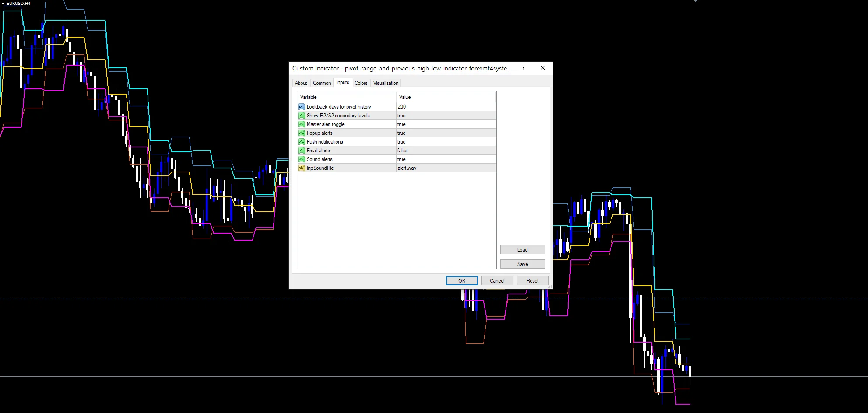Switch to the About tab
Viewport: 868px width, 413px height.
301,83
